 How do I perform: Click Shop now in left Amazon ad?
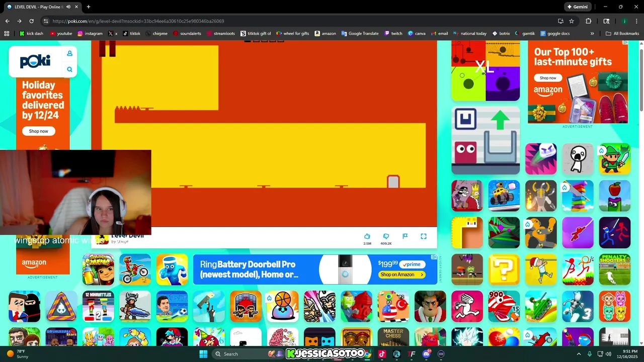(x=39, y=131)
